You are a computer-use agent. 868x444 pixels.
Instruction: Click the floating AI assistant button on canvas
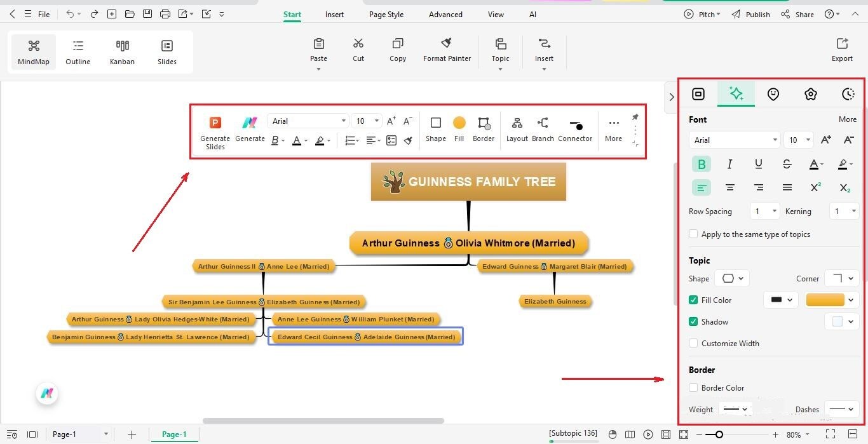pos(47,394)
